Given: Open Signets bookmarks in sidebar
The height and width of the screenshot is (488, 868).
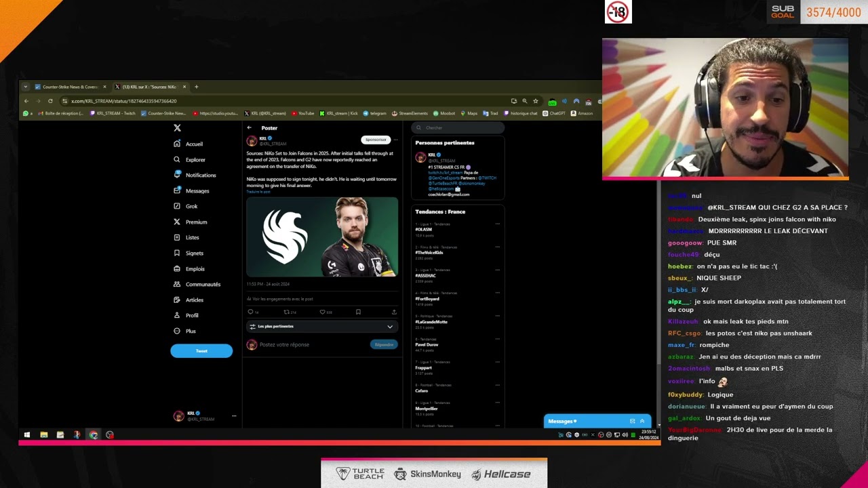Looking at the screenshot, I should [x=189, y=253].
